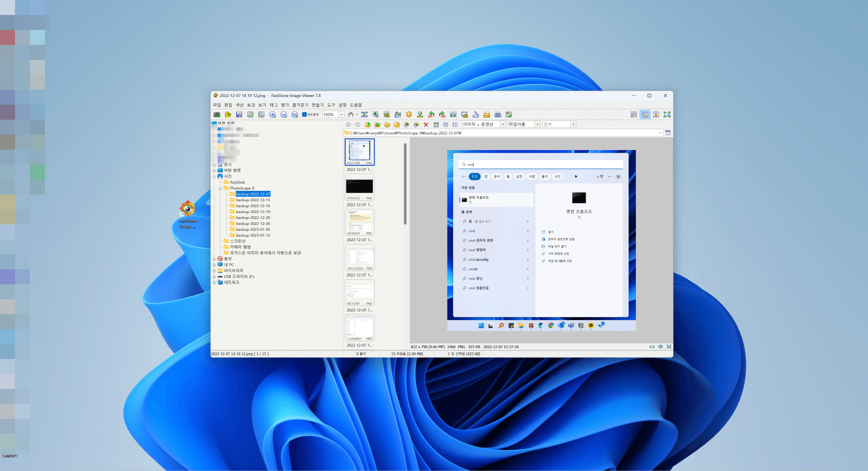Open the 도구 menu
The width and height of the screenshot is (868, 471).
(x=331, y=105)
